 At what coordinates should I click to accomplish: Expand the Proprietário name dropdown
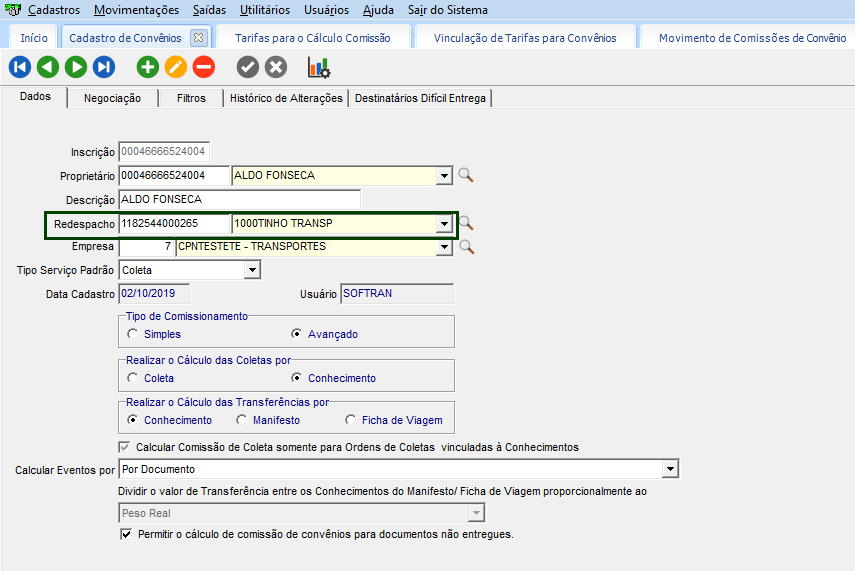pos(444,176)
